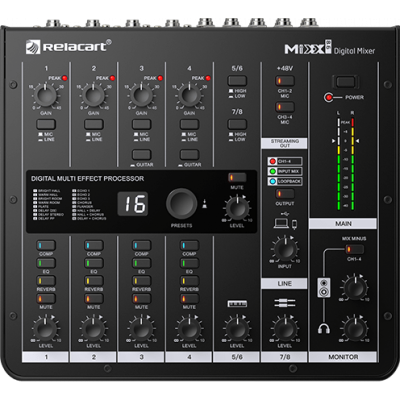Click the blue LOOPBACK streaming indicator
This screenshot has width=400, height=400.
272,181
